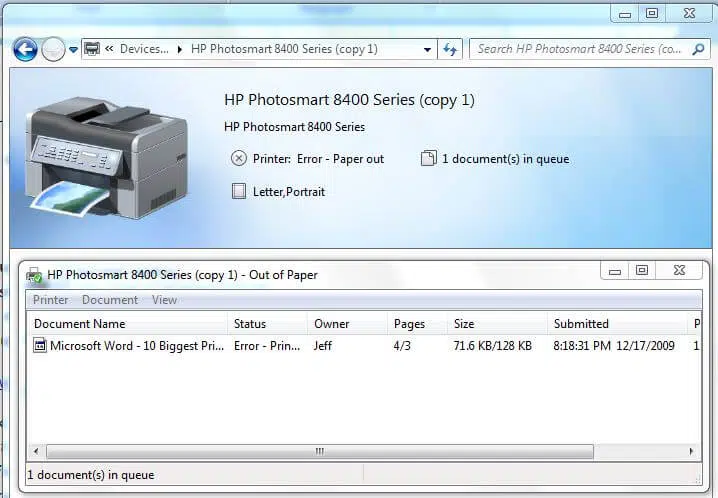Refresh the address bar location

(x=450, y=49)
